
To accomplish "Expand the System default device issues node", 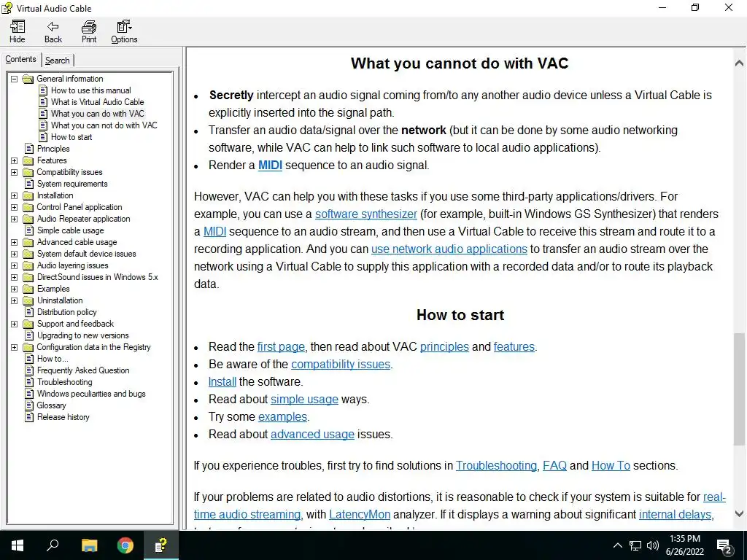I will [15, 254].
